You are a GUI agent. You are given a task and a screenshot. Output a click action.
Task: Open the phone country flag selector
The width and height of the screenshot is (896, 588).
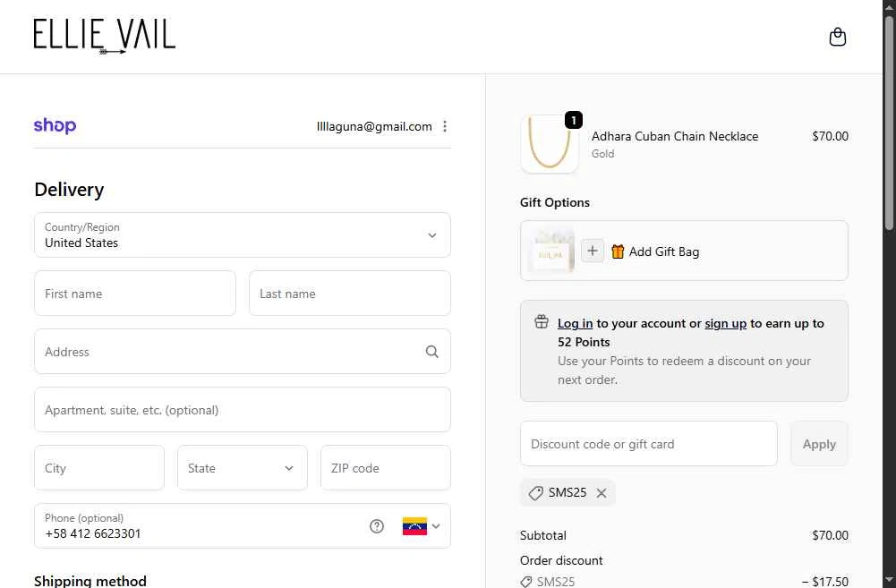(x=421, y=526)
